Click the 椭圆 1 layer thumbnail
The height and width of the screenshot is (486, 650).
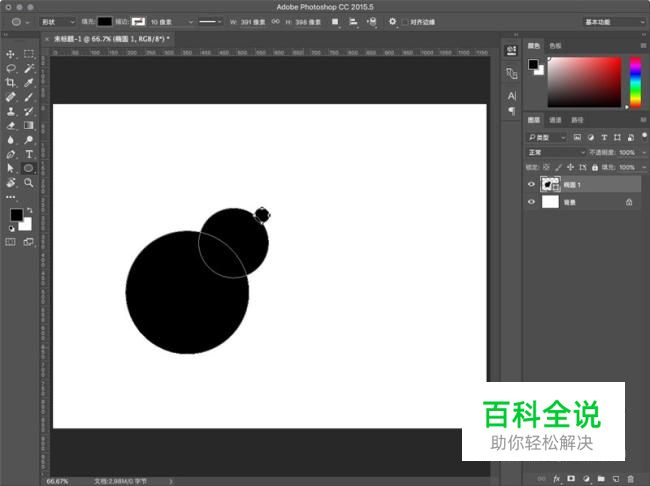pyautogui.click(x=549, y=184)
